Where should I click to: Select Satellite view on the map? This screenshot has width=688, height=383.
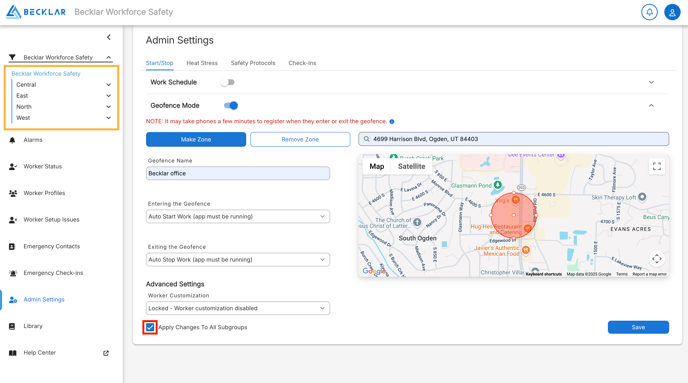pos(411,166)
